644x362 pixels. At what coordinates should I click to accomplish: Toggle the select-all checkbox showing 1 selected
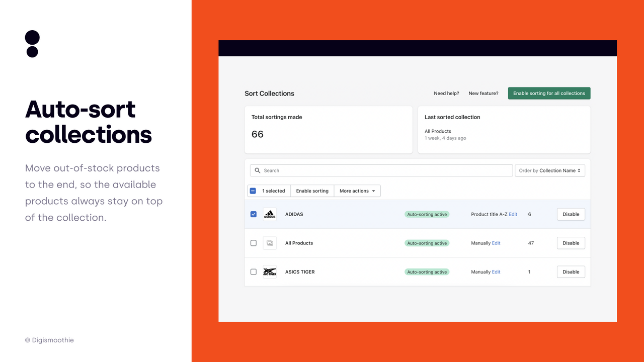pyautogui.click(x=253, y=191)
